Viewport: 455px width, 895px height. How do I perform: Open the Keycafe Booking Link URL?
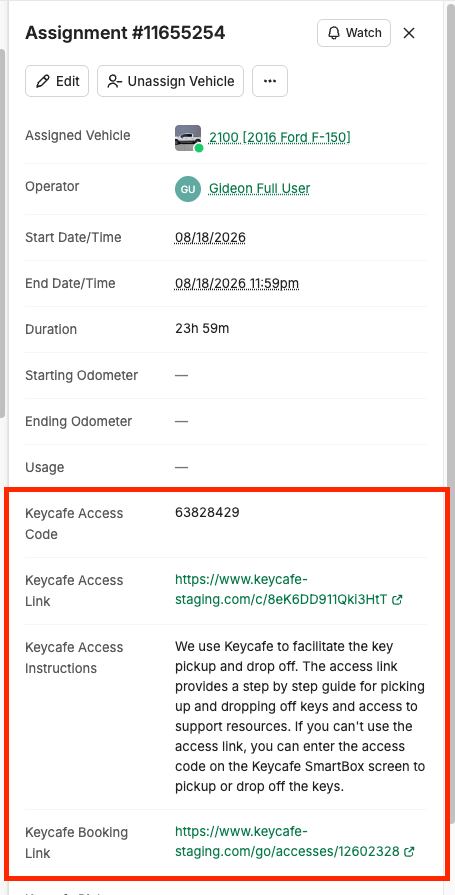(x=287, y=841)
